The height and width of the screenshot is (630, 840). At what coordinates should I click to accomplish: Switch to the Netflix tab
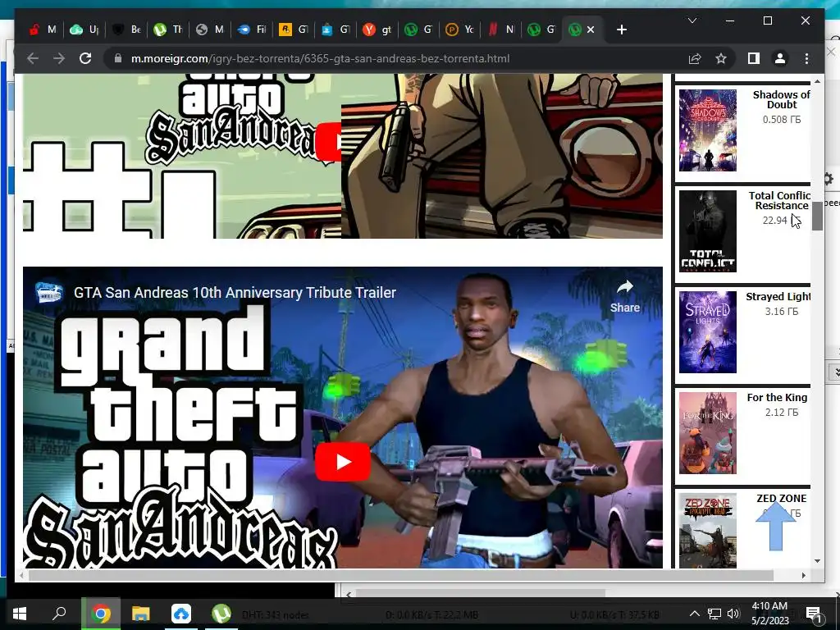click(x=502, y=30)
